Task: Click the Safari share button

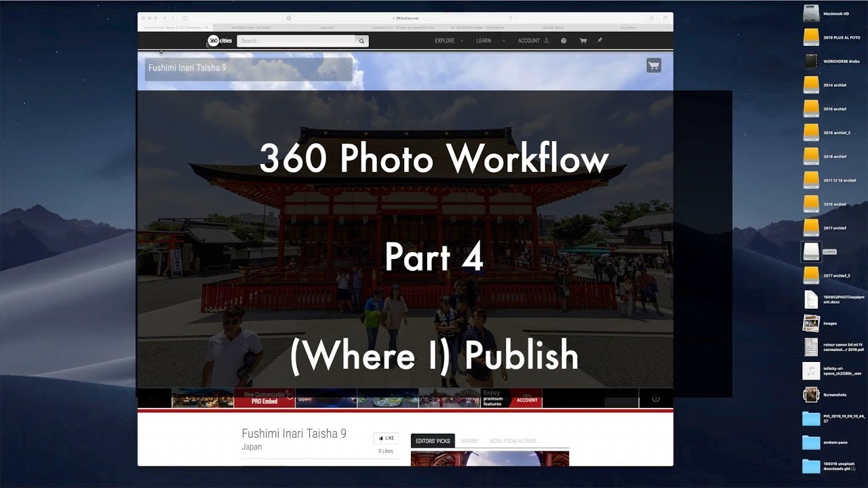Action: point(652,18)
